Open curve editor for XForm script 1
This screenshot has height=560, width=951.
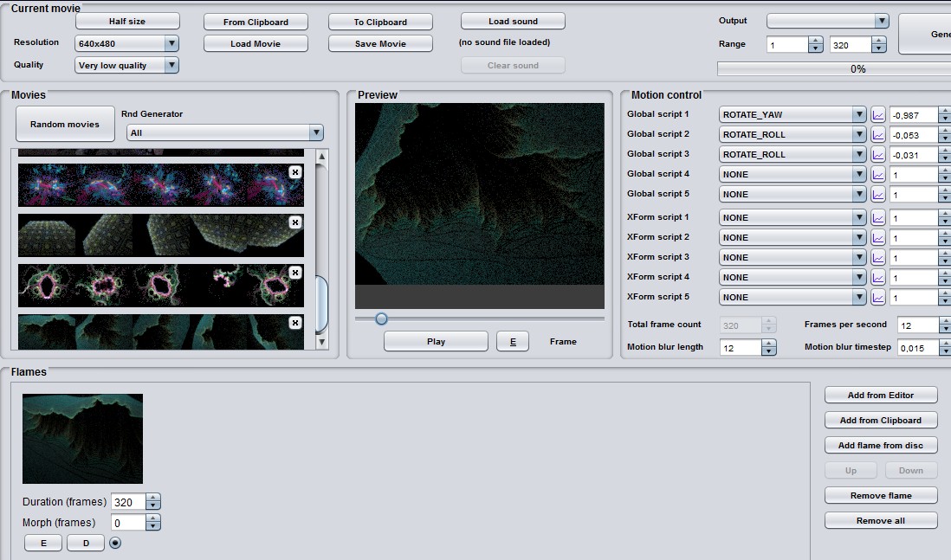(878, 218)
